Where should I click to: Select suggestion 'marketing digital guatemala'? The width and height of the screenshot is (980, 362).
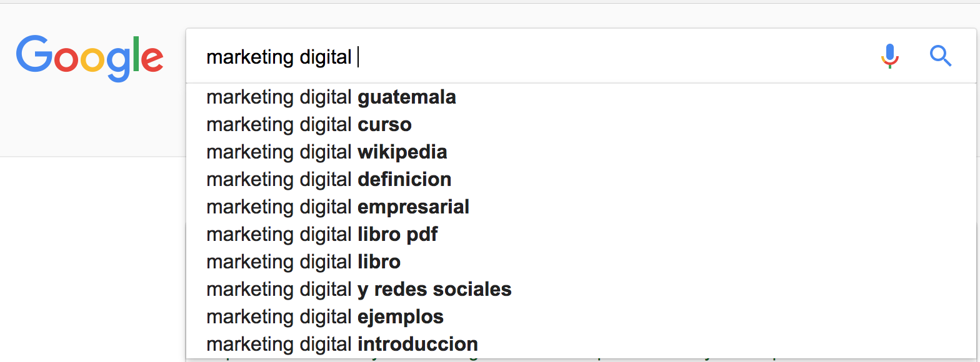[581, 97]
